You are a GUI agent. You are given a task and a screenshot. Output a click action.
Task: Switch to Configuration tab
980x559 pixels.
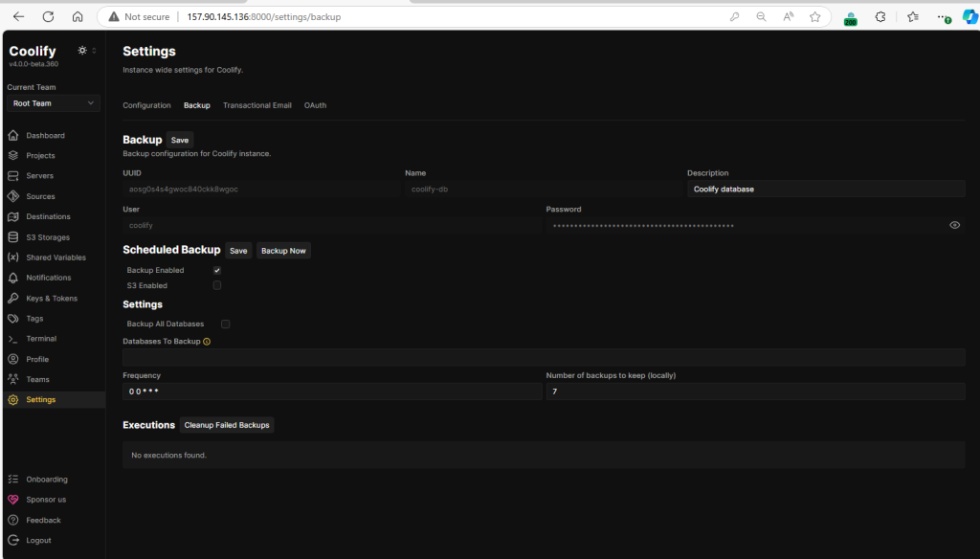pyautogui.click(x=146, y=105)
